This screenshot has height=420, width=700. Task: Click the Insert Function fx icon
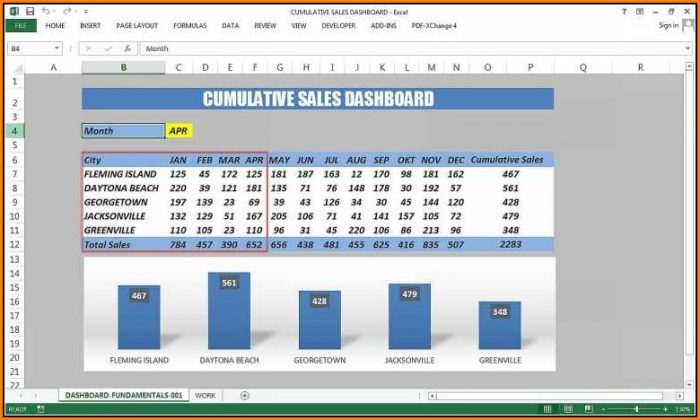click(127, 48)
